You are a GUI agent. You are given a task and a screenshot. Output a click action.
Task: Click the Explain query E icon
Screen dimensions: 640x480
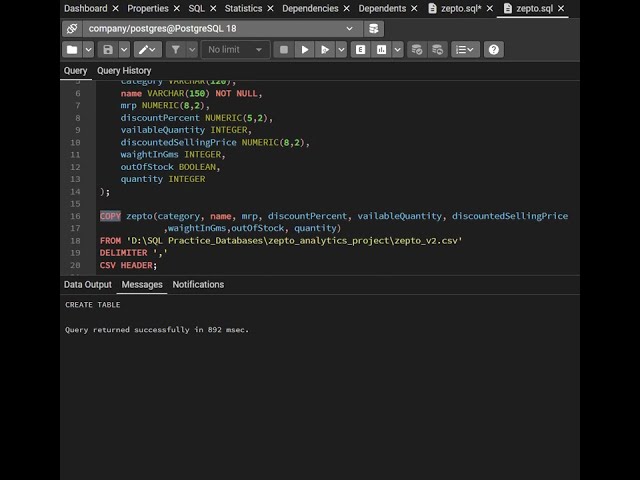(360, 50)
